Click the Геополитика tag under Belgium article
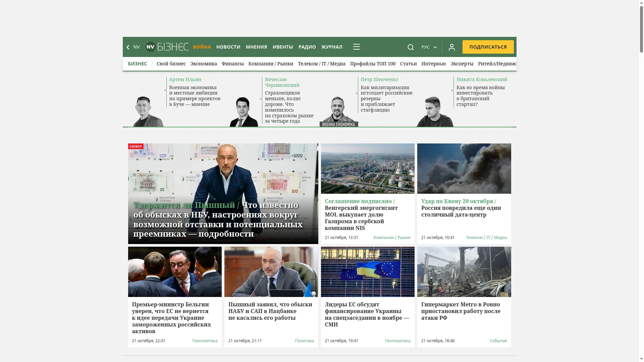Screen dimensions: 644x362 [x=205, y=341]
